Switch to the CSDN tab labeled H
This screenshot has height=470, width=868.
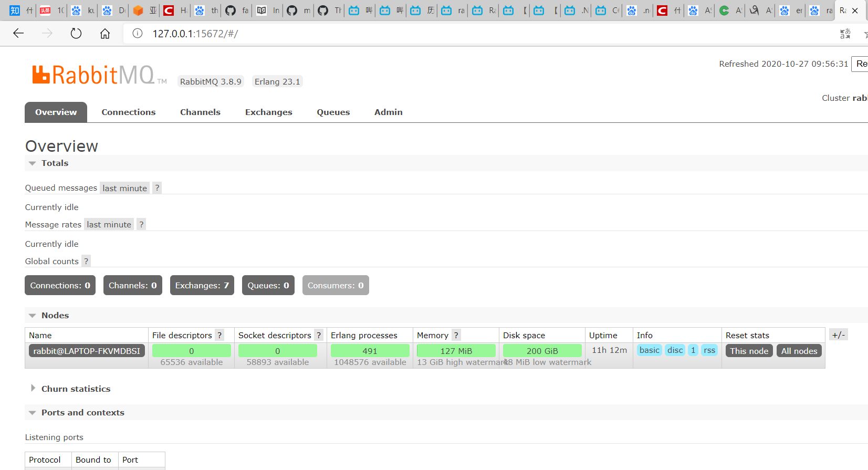click(x=175, y=11)
